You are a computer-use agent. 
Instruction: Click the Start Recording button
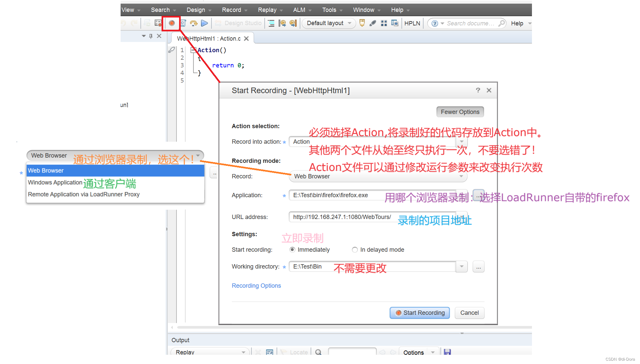coord(420,312)
